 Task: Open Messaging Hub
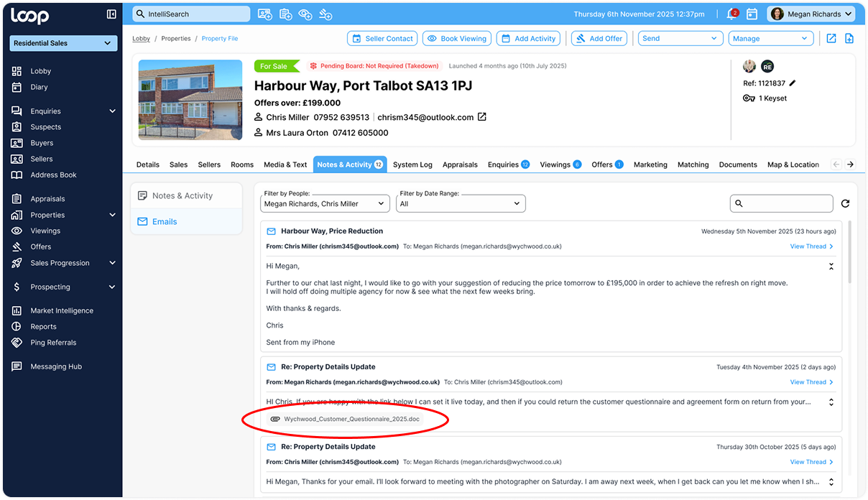click(x=56, y=366)
